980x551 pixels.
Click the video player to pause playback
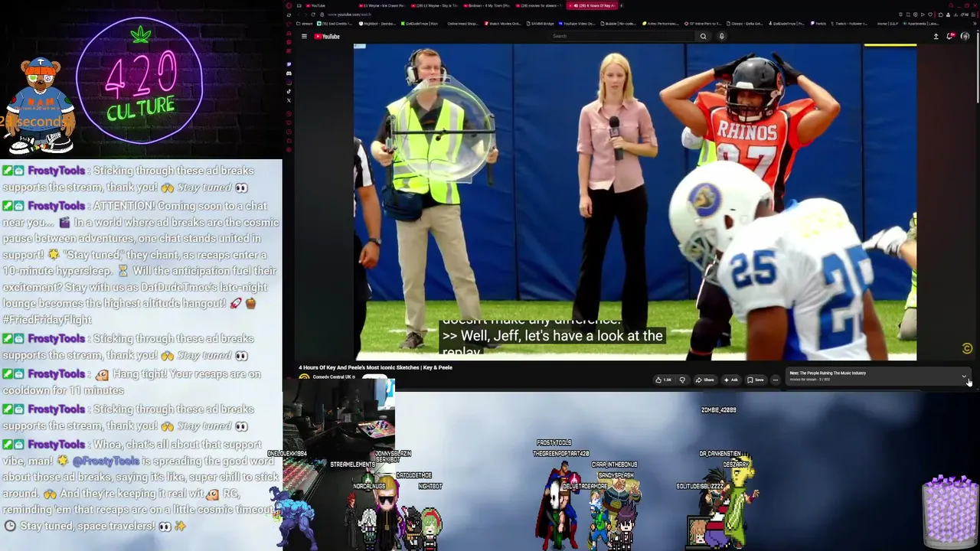(635, 202)
